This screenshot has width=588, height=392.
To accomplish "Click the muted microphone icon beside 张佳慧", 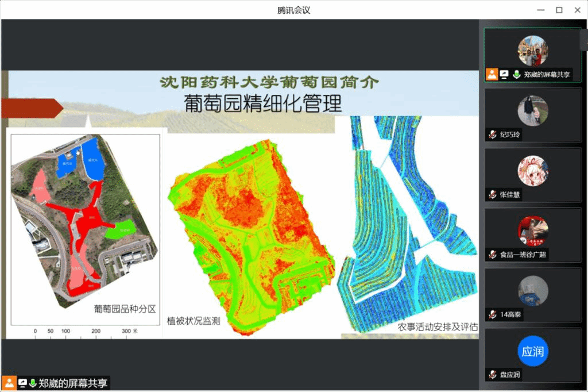I will pyautogui.click(x=492, y=194).
